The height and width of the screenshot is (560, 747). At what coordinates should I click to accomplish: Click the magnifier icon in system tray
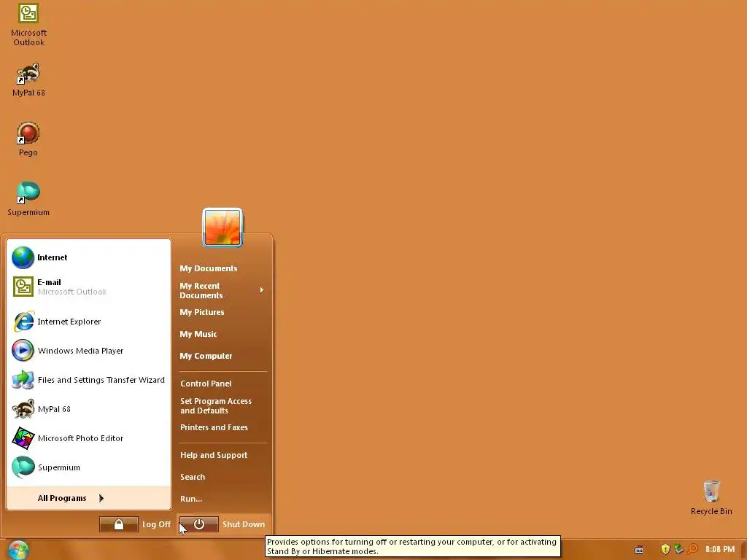[692, 549]
